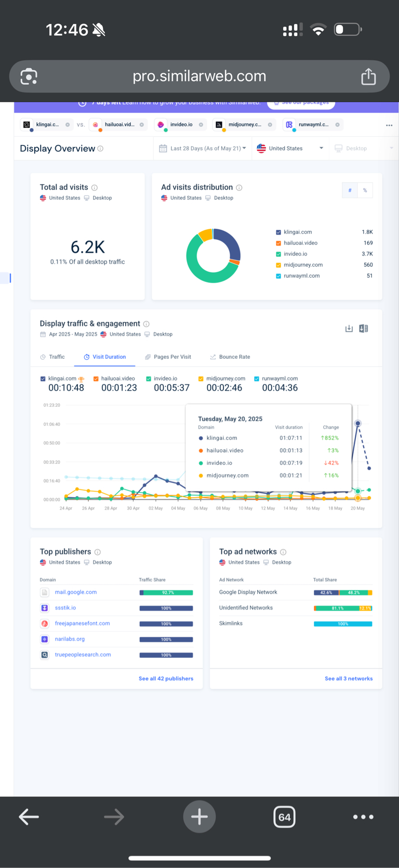Click the truepeoplesearch.com favicon icon
Viewport: 399px width, 868px height.
pos(45,655)
